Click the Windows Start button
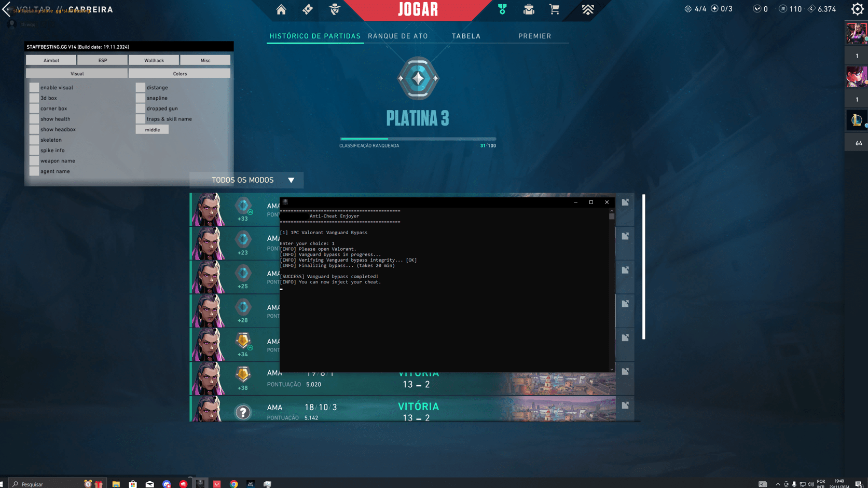The image size is (868, 488). (x=2, y=484)
